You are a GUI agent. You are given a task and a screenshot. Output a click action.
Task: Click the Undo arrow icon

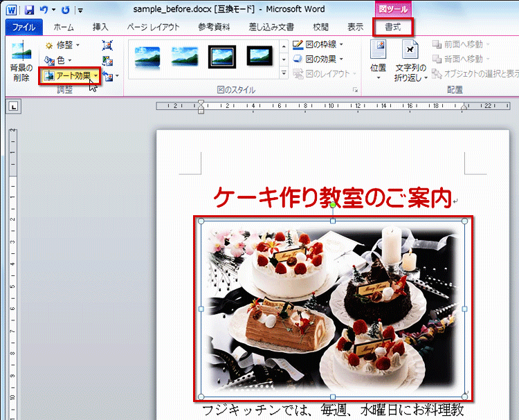[44, 10]
